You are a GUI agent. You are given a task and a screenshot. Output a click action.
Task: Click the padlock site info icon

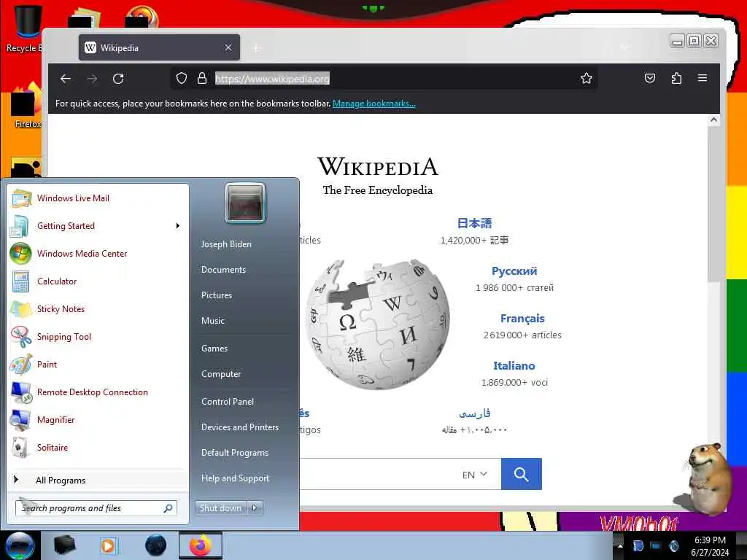[x=202, y=78]
